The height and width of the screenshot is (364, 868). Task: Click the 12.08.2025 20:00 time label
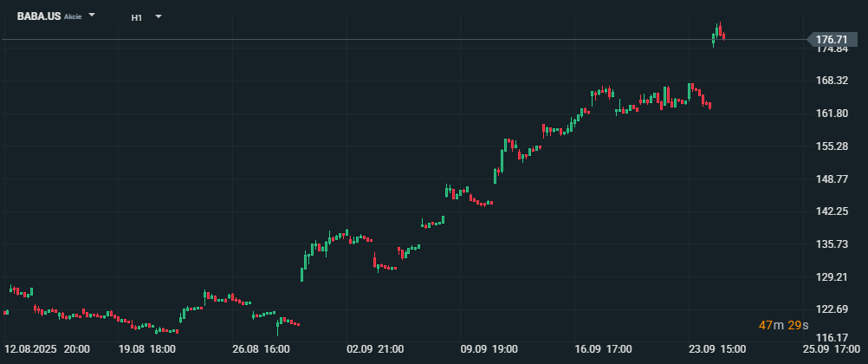click(x=47, y=349)
